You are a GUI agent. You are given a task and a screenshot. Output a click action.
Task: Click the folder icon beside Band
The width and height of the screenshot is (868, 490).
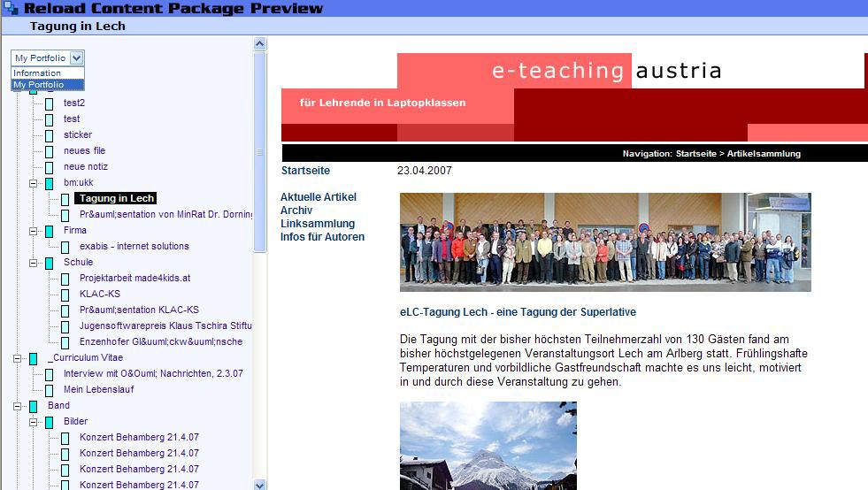[34, 406]
